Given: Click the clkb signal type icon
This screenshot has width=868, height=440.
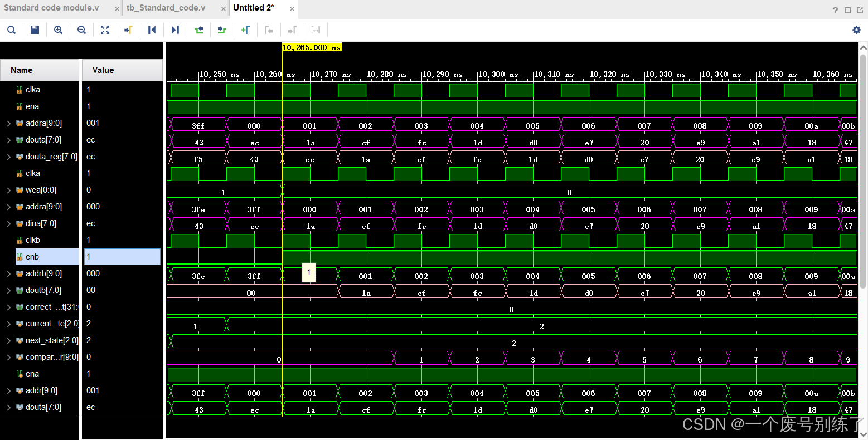Looking at the screenshot, I should point(20,240).
